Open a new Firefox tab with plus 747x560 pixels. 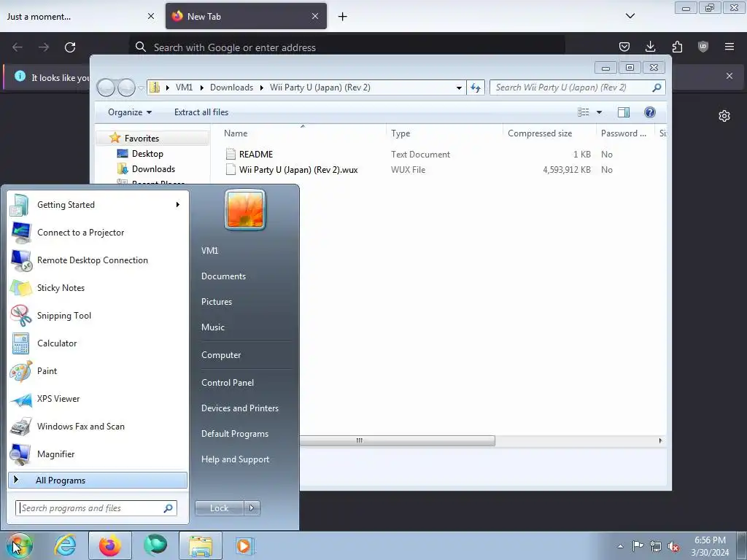click(343, 17)
